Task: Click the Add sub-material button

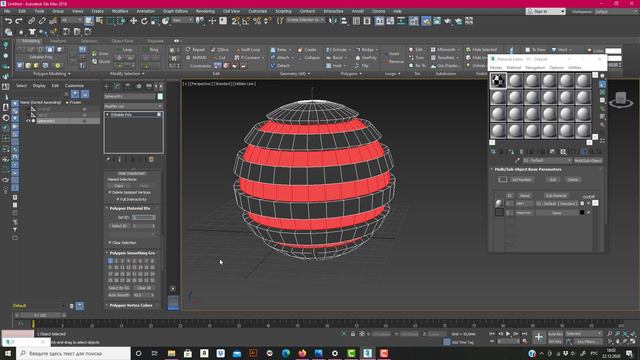Action: tap(553, 180)
